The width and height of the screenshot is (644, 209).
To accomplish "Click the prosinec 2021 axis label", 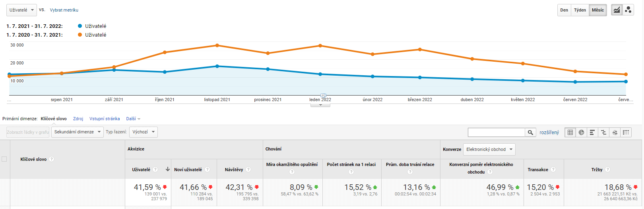I will coord(268,100).
